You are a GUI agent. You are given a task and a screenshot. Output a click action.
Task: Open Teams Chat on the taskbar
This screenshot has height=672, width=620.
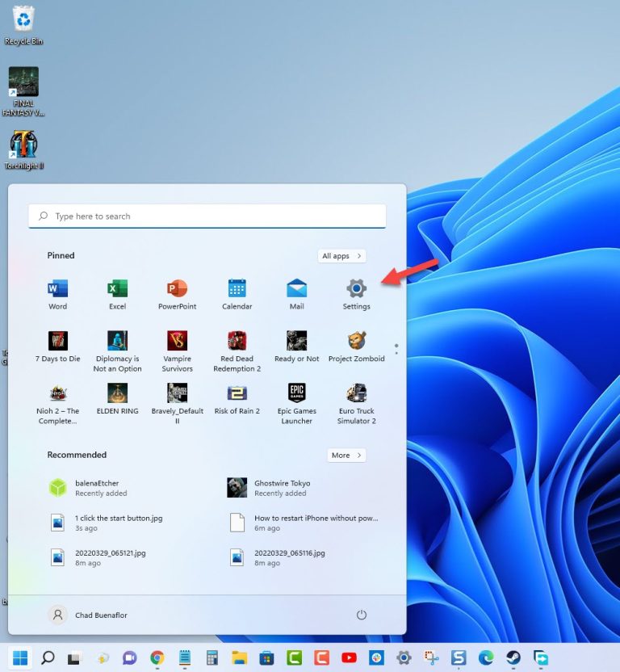point(129,657)
